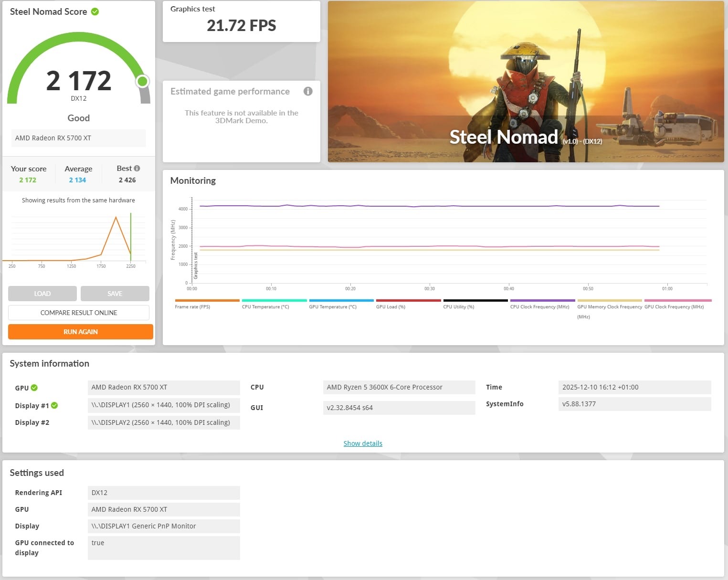Click the GPU value in System information
Viewport: 728px width, 580px height.
click(164, 387)
